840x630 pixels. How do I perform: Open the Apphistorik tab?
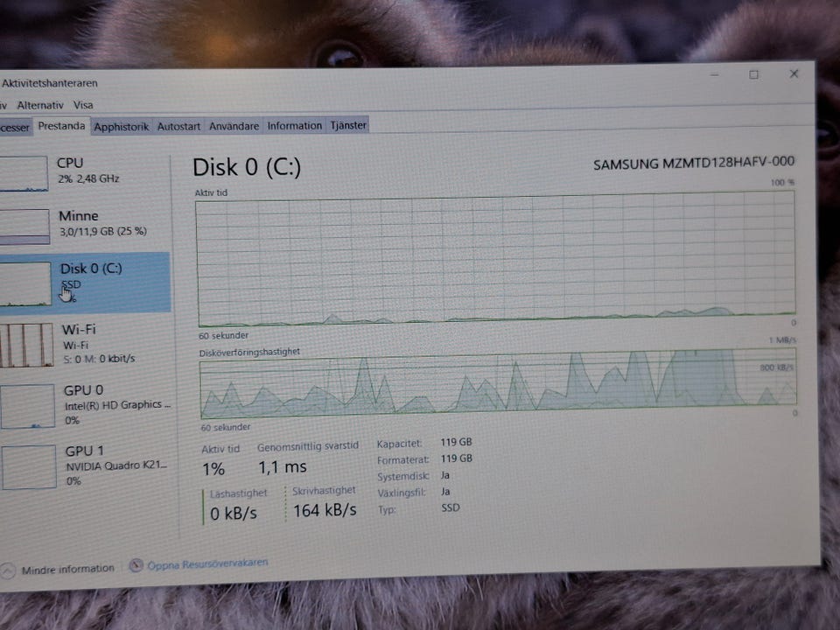121,127
